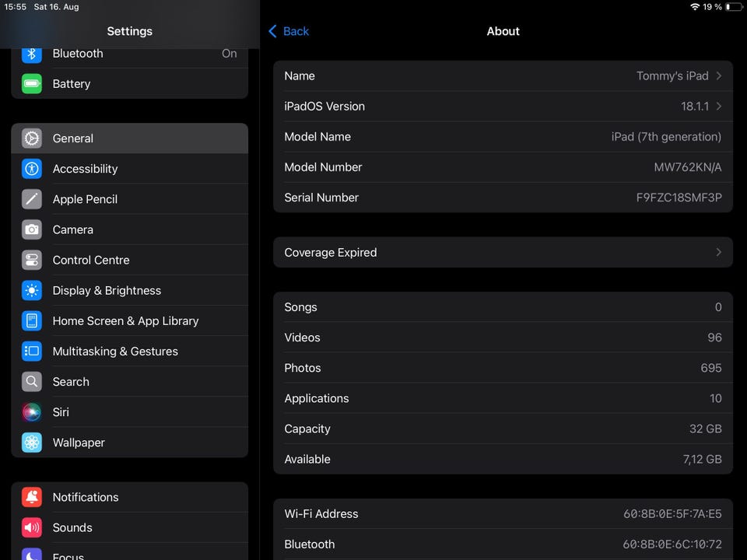Tap the Accessibility icon
The image size is (747, 560).
coord(32,169)
